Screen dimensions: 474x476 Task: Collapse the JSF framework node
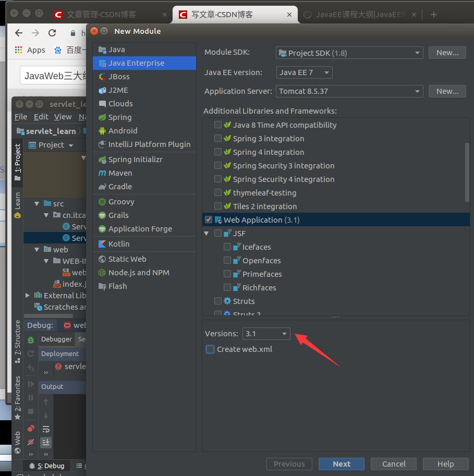coord(206,234)
